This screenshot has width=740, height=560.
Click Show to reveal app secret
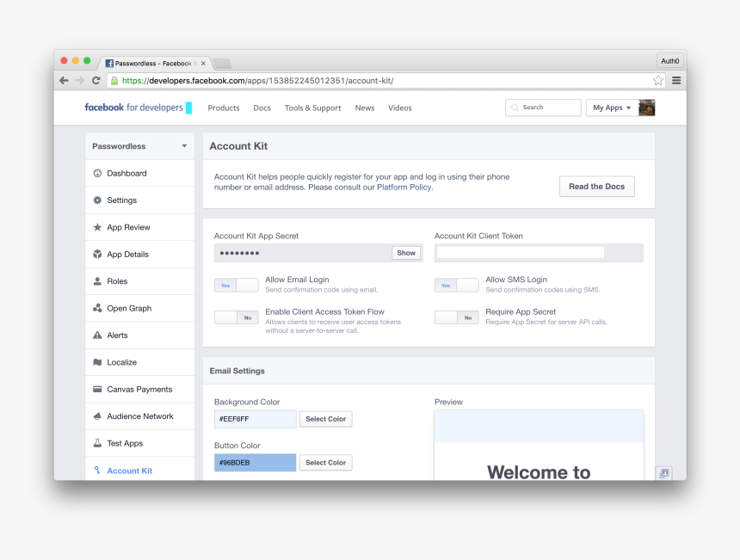pyautogui.click(x=406, y=253)
